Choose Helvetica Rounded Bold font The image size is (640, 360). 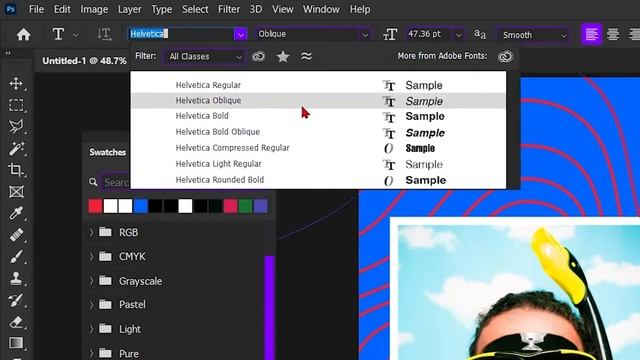[x=318, y=180]
